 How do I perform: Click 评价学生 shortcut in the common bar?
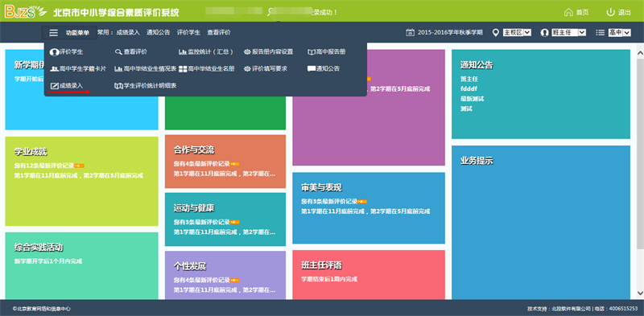tap(188, 32)
